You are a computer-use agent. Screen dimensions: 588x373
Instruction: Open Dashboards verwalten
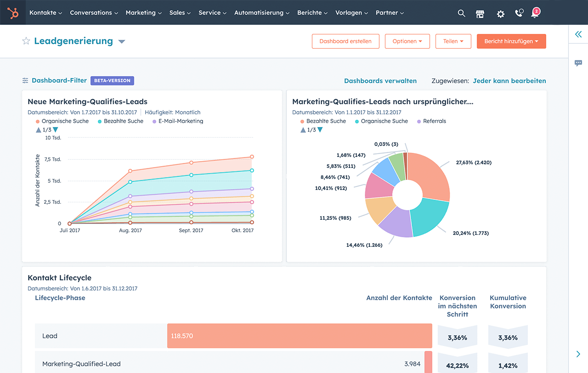tap(380, 80)
